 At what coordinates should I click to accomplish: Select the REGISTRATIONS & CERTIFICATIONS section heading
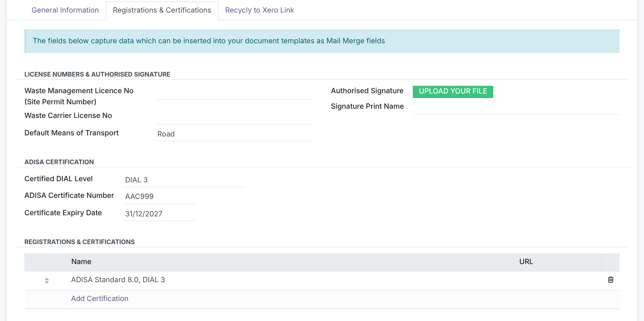[x=79, y=242]
